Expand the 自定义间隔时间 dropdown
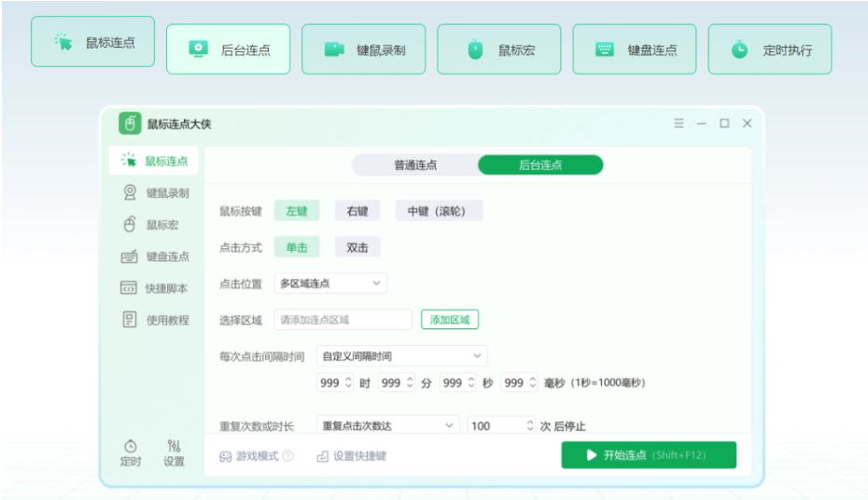Image resolution: width=868 pixels, height=500 pixels. [402, 355]
